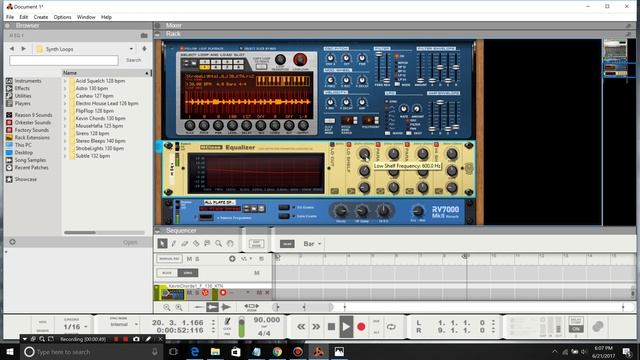
Task: Open Chrome from the Windows taskbar
Action: 277,351
